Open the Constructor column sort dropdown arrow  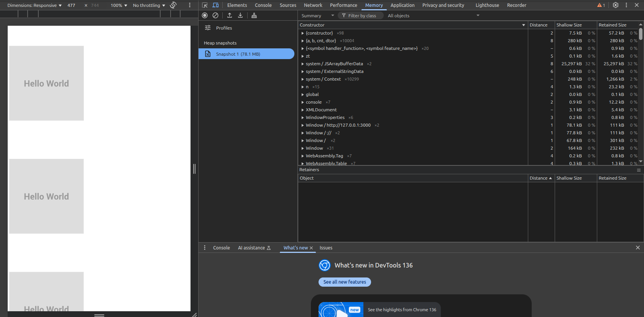(x=524, y=25)
